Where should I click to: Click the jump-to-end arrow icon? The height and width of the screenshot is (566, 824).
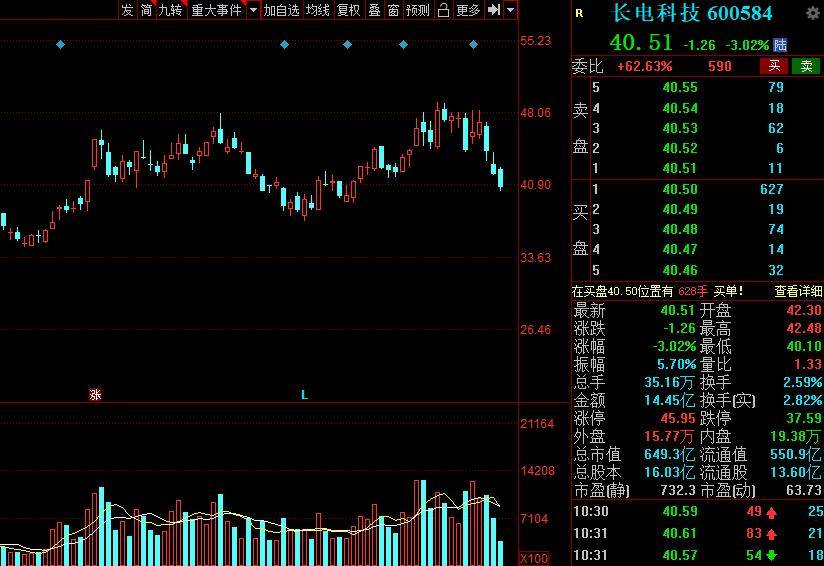tap(493, 10)
